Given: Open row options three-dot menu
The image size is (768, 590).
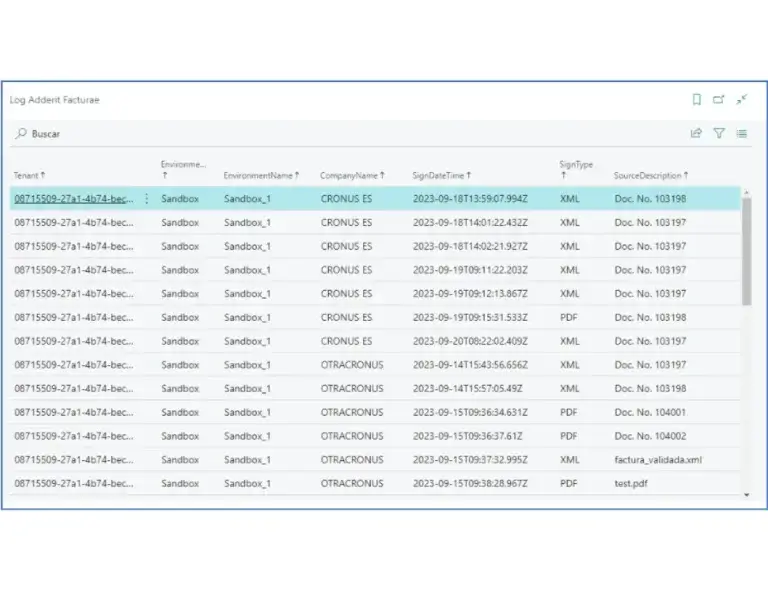Looking at the screenshot, I should tap(147, 199).
